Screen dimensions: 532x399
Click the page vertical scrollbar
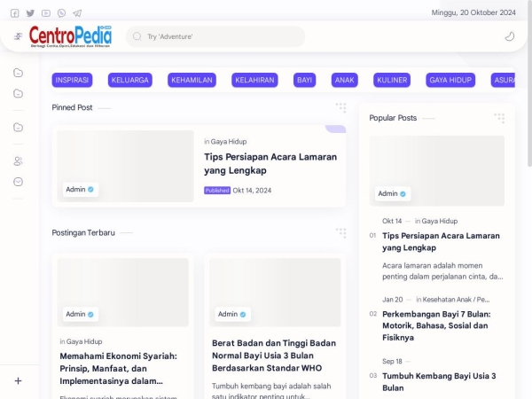point(529,85)
